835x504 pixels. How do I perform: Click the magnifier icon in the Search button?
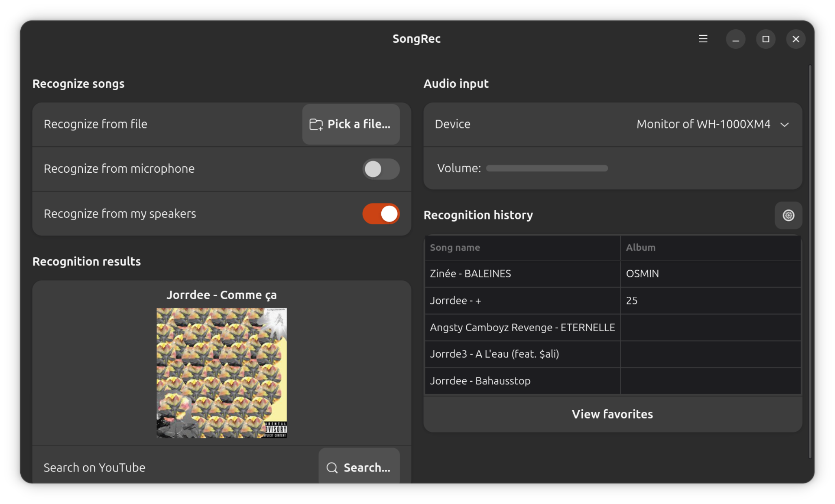[331, 468]
